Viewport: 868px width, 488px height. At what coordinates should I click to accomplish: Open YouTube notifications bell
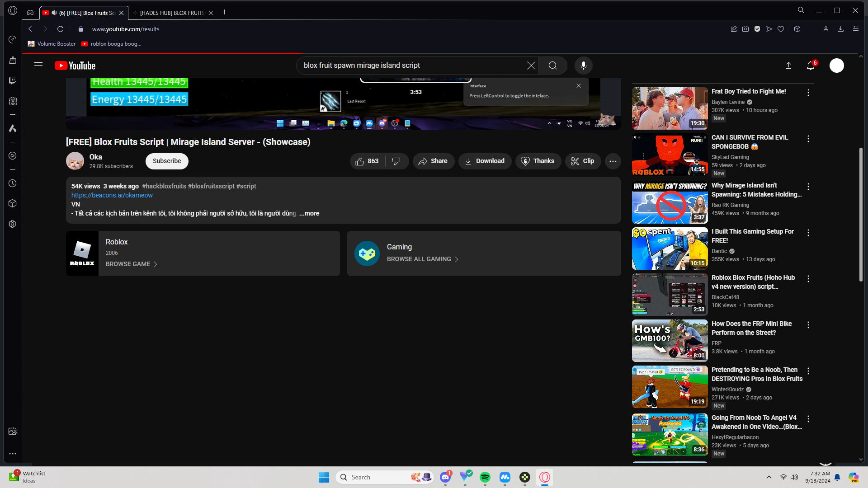811,66
